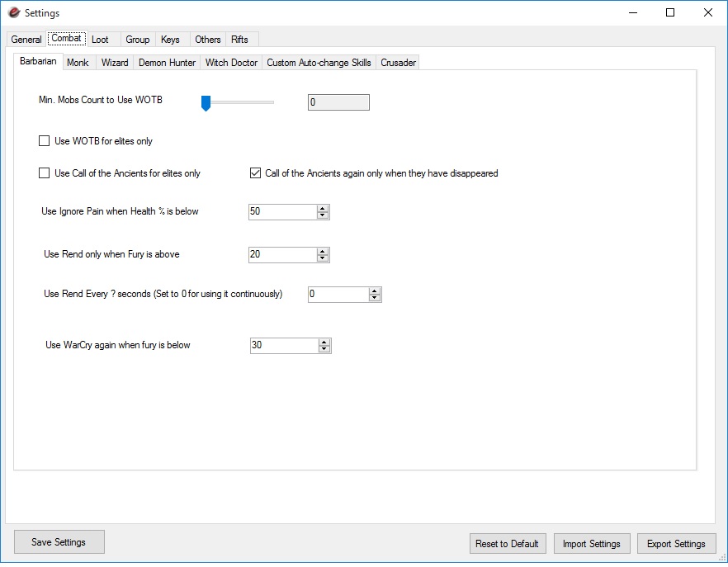
Task: Decrease the Ignore Pain health value
Action: 323,215
